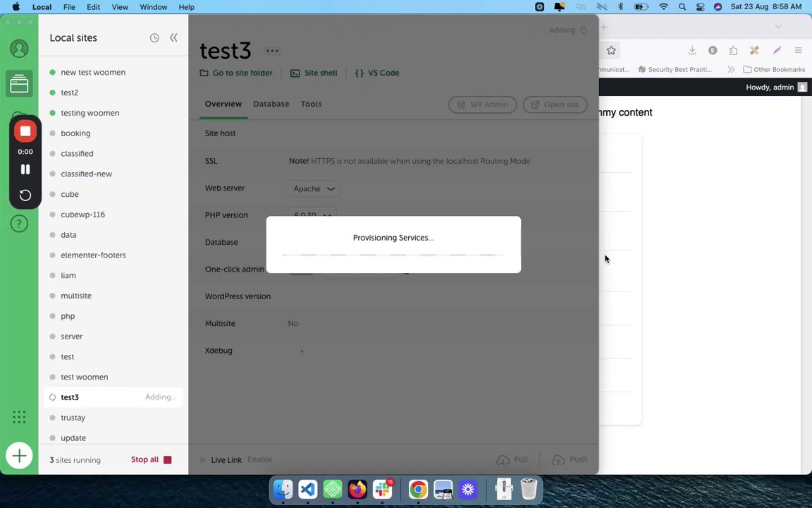This screenshot has height=508, width=812.
Task: Open the add-ons grid icon
Action: pos(19,417)
